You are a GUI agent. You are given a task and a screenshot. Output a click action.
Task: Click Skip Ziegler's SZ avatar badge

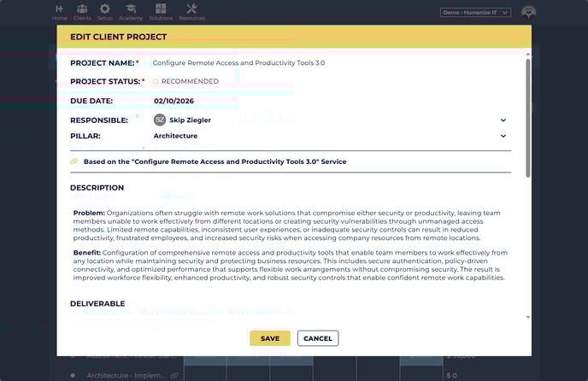click(x=160, y=120)
